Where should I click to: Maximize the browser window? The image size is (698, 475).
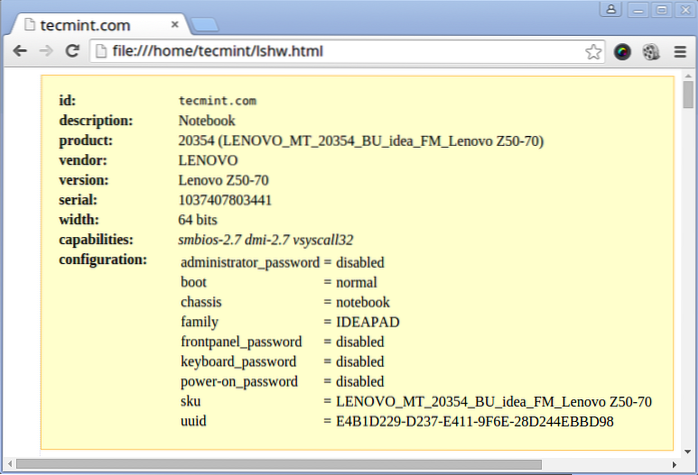click(x=659, y=10)
